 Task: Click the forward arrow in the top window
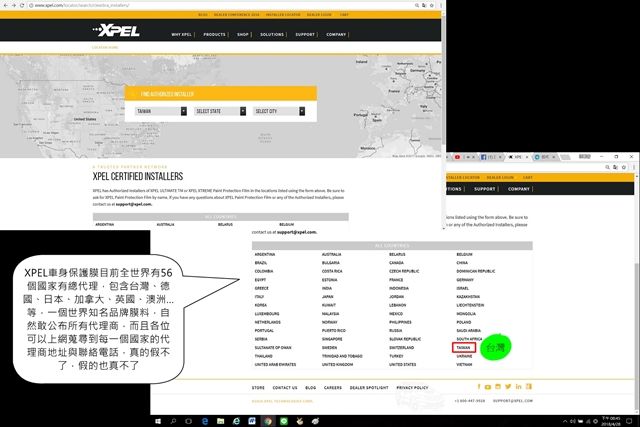tap(13, 5)
